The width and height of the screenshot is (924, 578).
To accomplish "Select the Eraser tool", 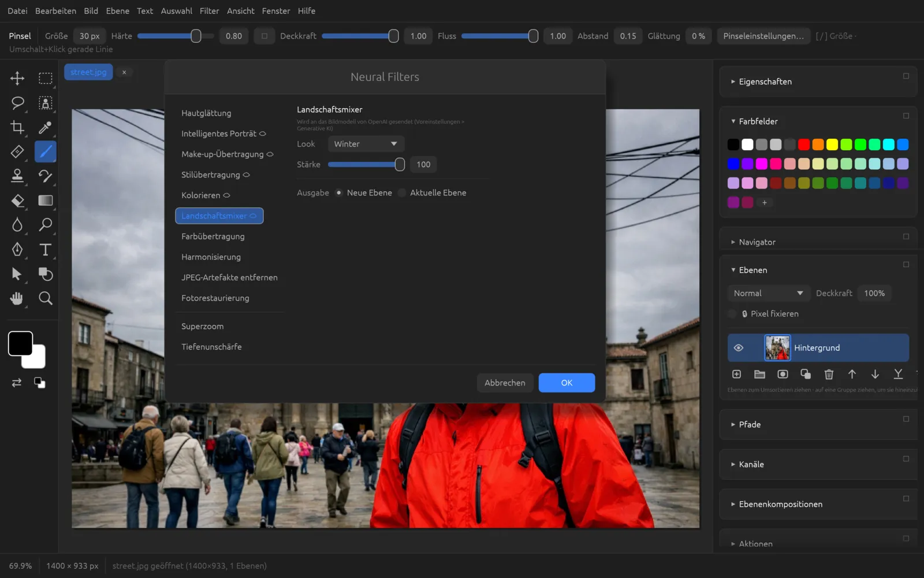I will point(17,201).
